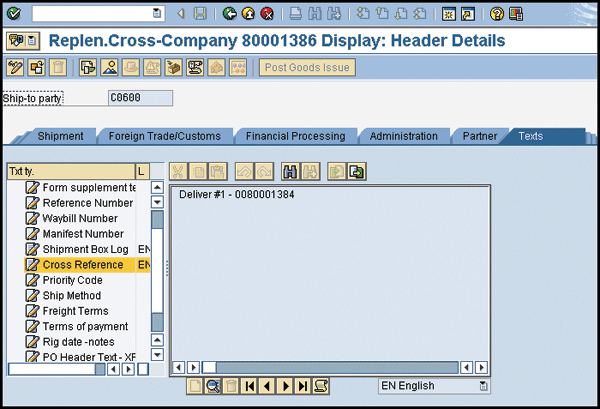This screenshot has width=600, height=409.
Task: Select Priority Code text type
Action: click(x=72, y=280)
